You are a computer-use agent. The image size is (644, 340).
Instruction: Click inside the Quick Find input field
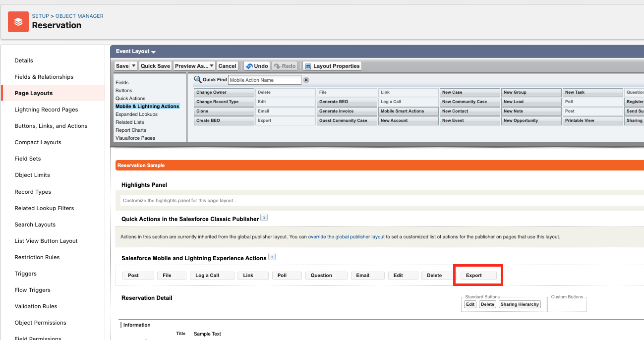tap(265, 79)
